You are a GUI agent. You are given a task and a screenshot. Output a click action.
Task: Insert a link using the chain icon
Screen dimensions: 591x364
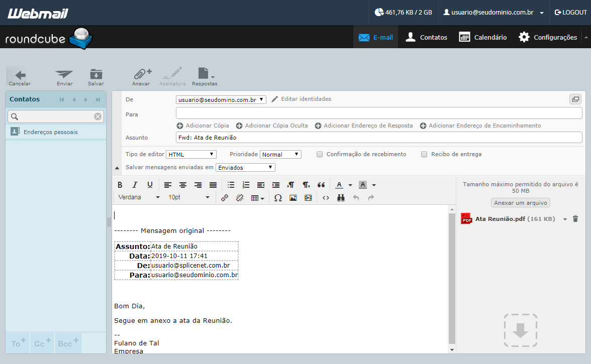[x=225, y=198]
